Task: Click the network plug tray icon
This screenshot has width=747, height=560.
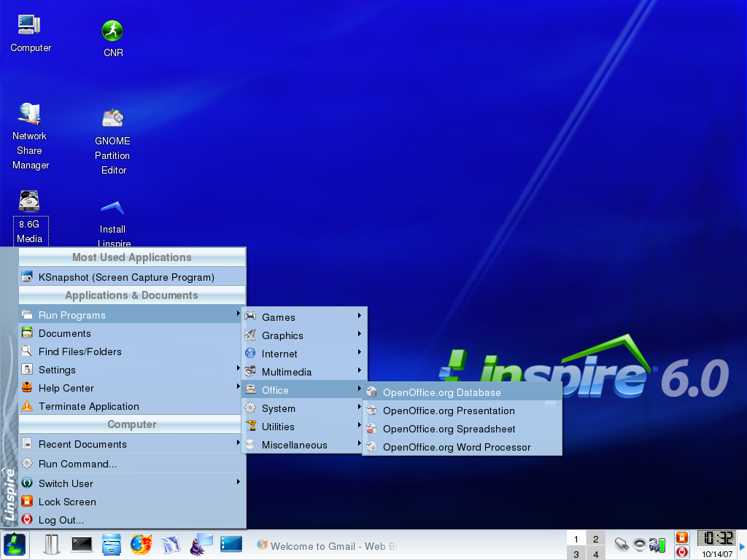Action: pyautogui.click(x=622, y=544)
